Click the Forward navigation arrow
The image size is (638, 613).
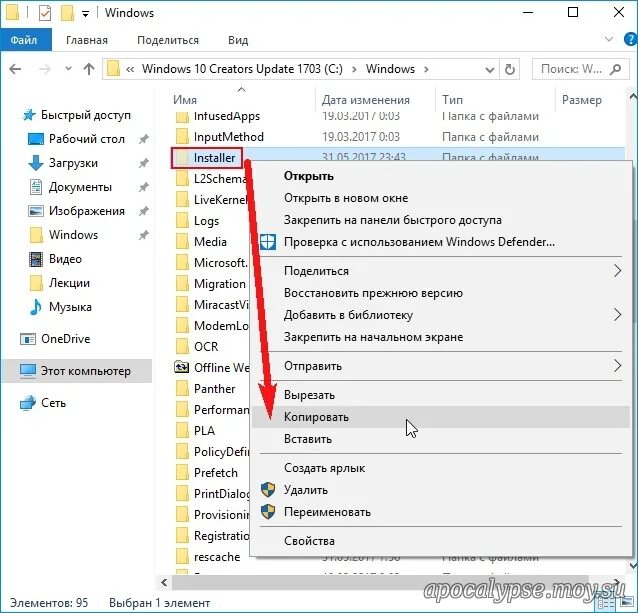(44, 69)
